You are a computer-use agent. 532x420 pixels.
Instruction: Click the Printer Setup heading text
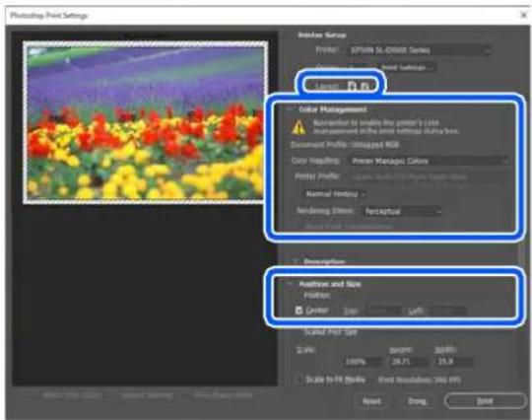pos(321,35)
